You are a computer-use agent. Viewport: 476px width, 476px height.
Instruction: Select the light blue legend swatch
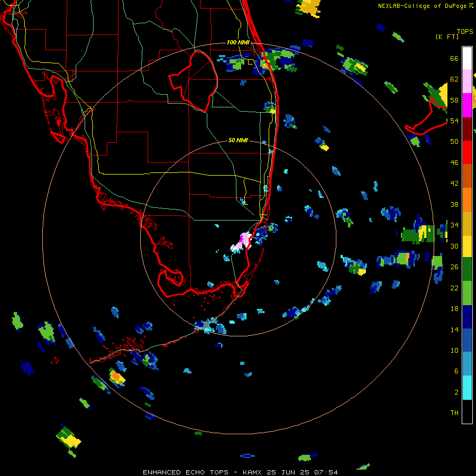tap(467, 364)
